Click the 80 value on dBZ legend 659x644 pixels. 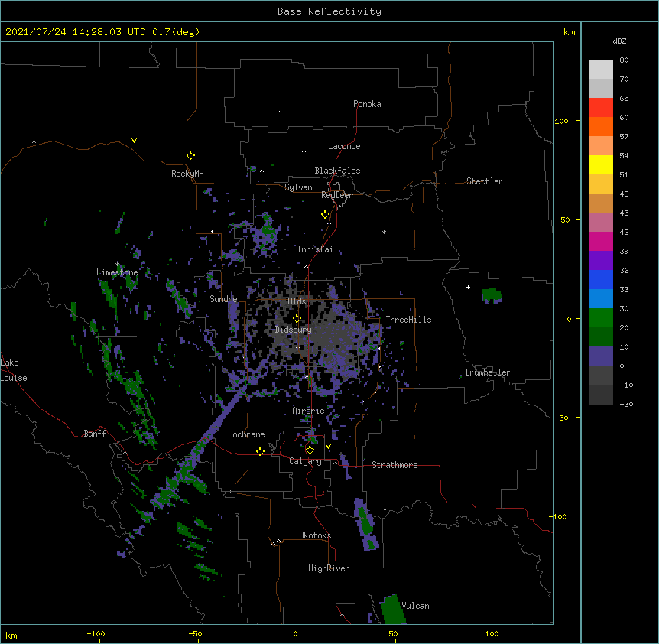[624, 60]
